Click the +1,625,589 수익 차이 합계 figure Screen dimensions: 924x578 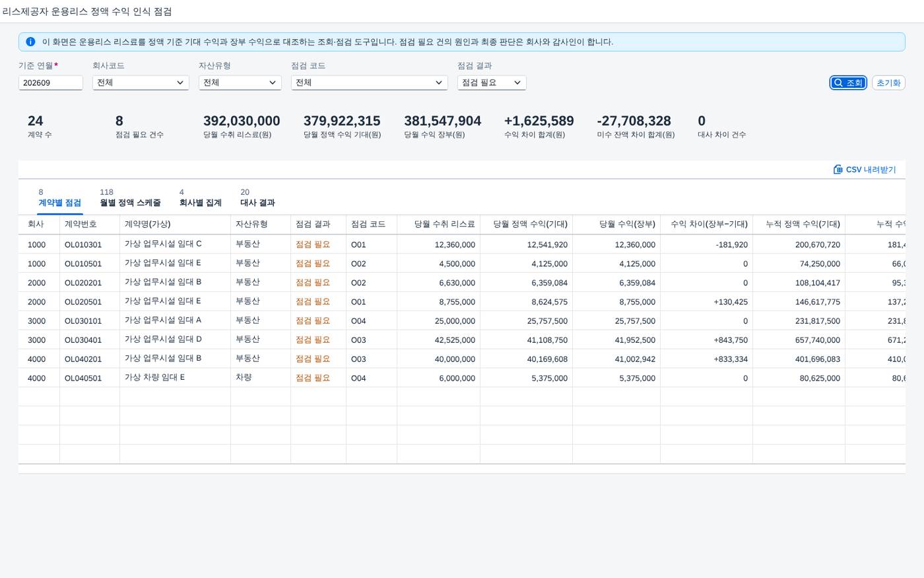539,121
